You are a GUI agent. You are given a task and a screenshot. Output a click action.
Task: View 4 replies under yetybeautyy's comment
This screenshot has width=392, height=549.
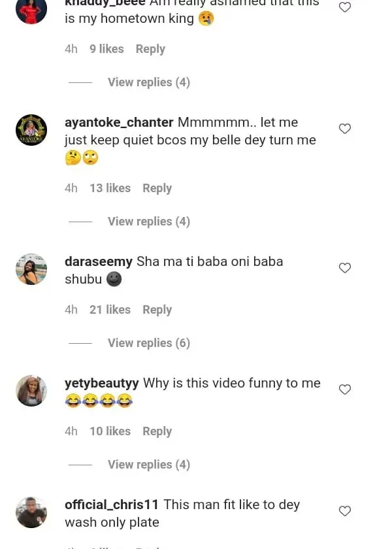click(148, 465)
